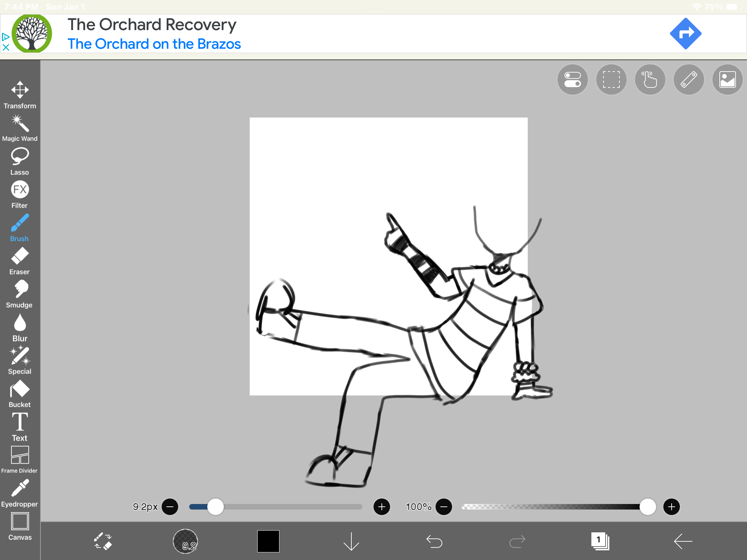Toggle the stabilizer hand icon
The height and width of the screenshot is (560, 747).
(650, 80)
